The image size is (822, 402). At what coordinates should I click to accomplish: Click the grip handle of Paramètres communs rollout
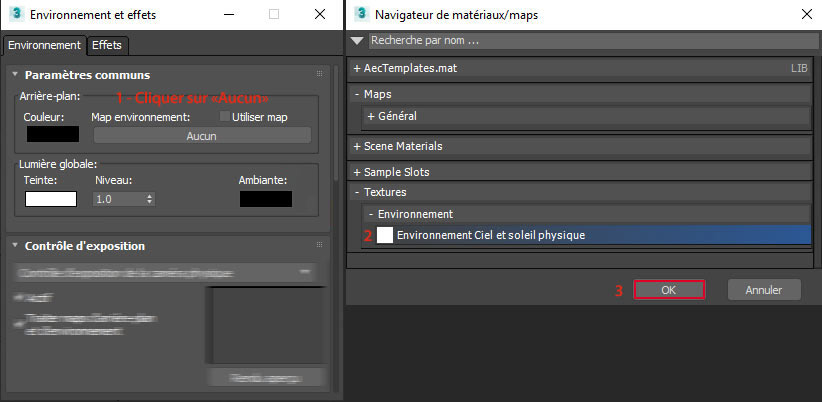(x=320, y=74)
